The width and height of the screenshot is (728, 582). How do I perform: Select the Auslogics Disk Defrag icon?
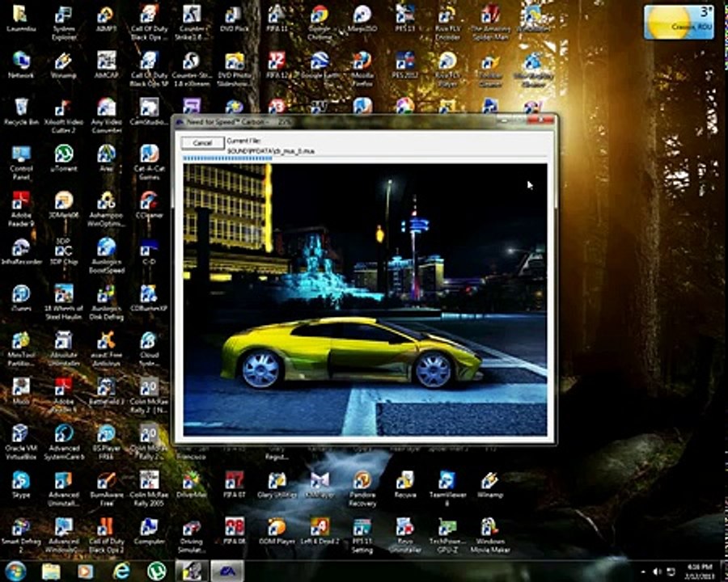tap(106, 302)
